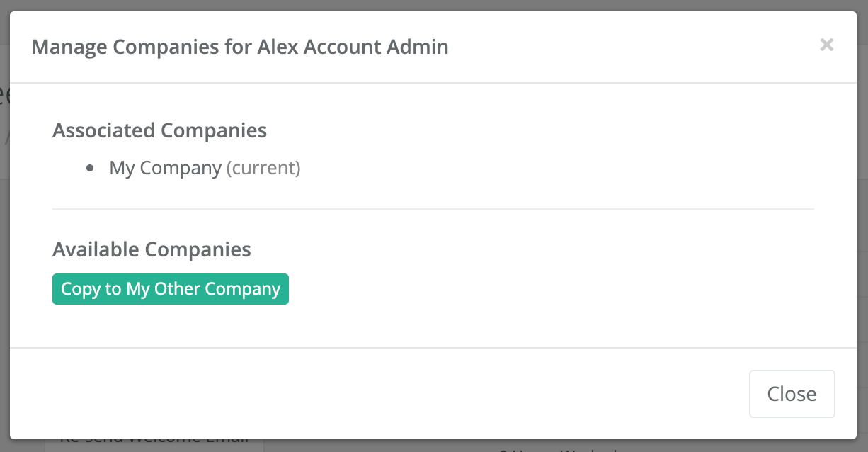The image size is (868, 452).
Task: Dismiss the dialog with the X icon
Action: [x=826, y=45]
